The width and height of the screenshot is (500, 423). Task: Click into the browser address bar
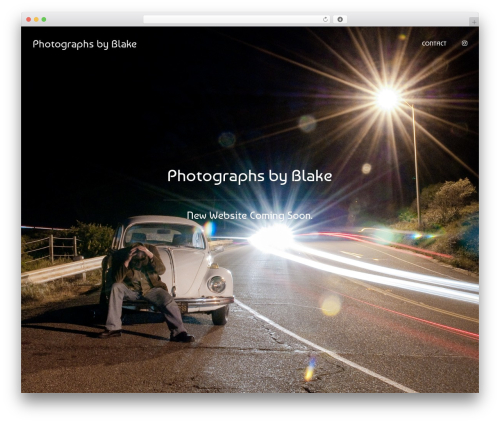coord(237,19)
